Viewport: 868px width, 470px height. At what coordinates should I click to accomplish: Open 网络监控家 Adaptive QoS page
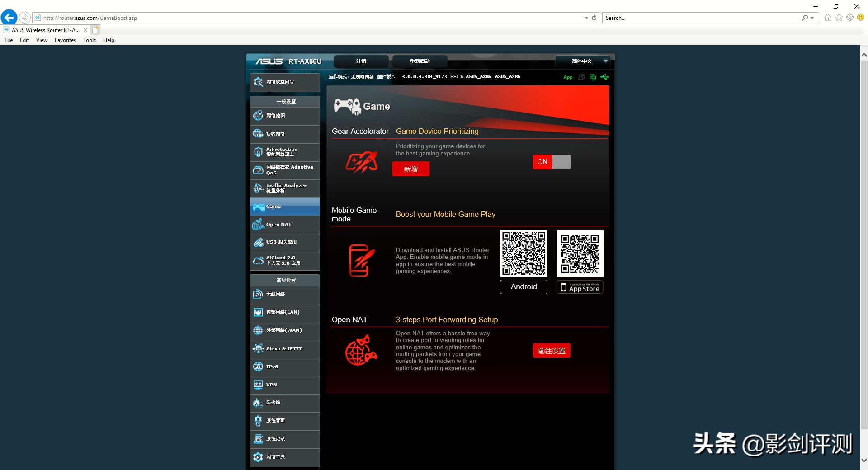coord(284,170)
